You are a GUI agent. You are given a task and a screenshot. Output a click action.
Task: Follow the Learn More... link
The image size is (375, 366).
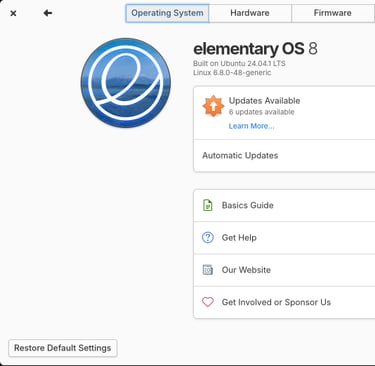[x=251, y=126]
